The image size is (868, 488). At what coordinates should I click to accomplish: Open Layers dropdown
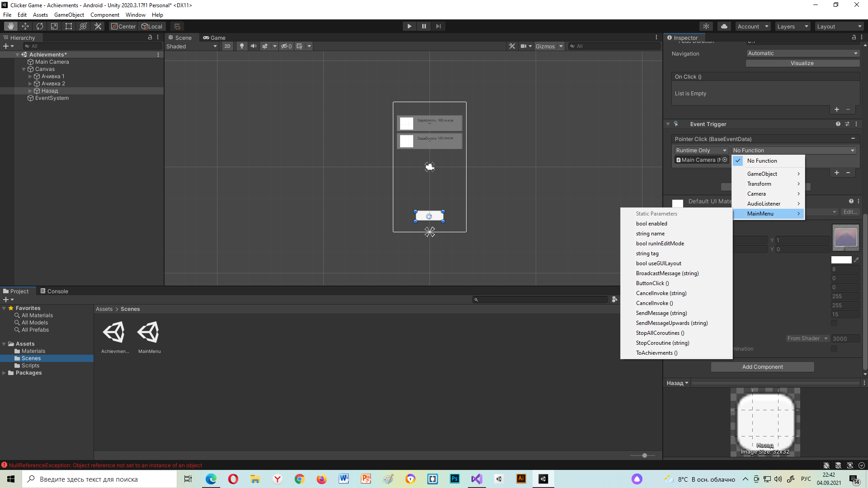(793, 26)
